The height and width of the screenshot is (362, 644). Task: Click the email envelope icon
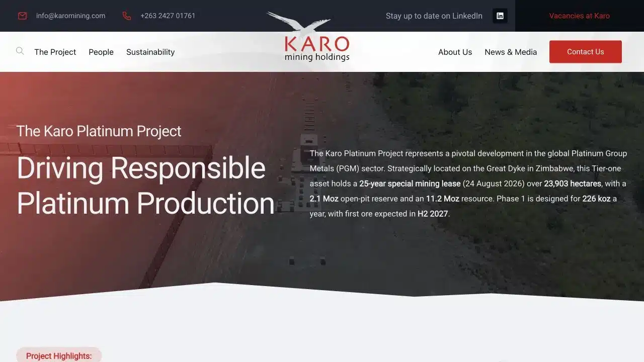pos(22,16)
